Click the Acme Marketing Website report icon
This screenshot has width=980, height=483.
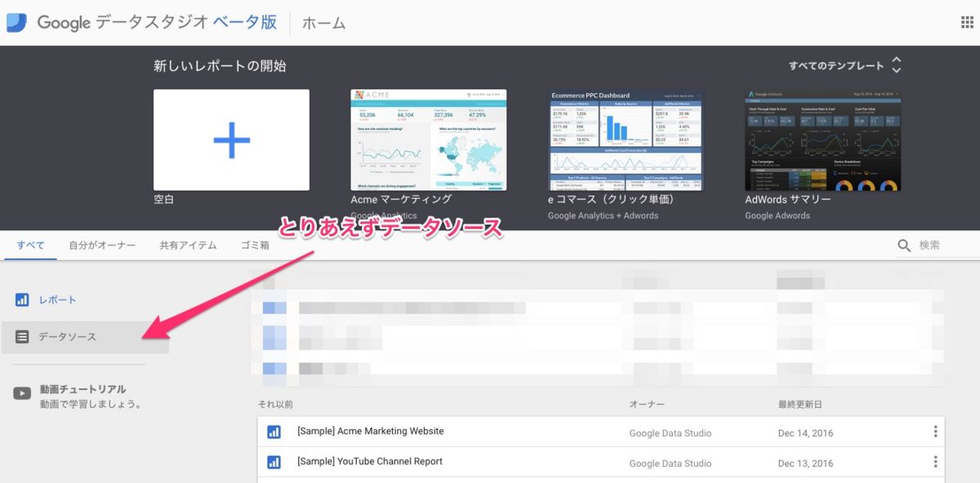[x=274, y=432]
